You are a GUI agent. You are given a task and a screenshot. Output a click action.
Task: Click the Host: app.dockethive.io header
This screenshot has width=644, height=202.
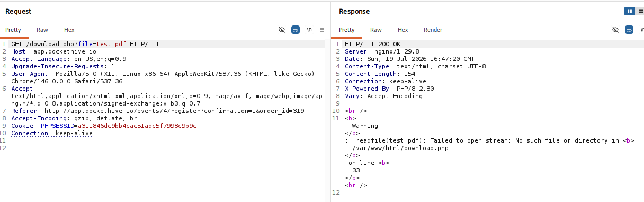54,51
